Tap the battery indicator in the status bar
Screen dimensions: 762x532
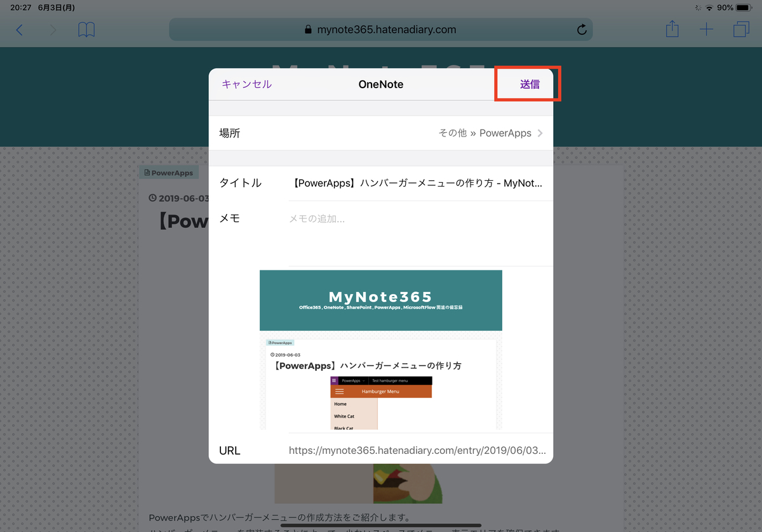point(744,8)
